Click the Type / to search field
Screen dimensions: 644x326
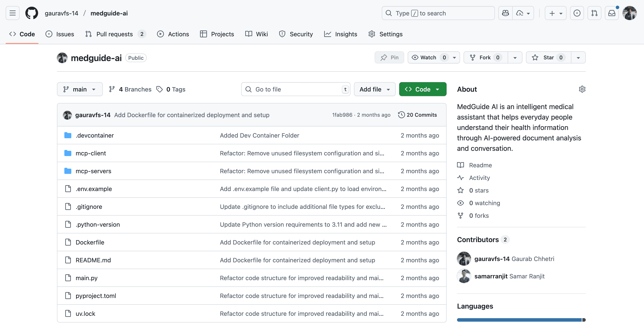click(x=438, y=13)
